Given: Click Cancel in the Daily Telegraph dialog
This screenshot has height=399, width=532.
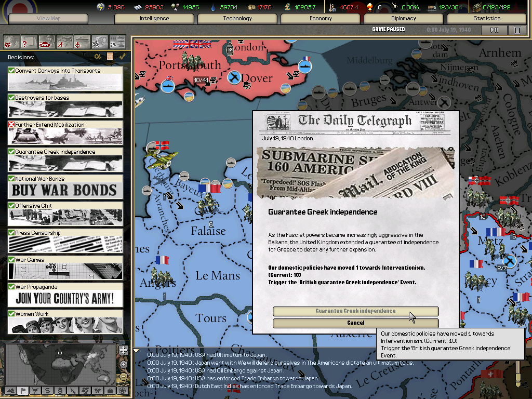Looking at the screenshot, I should coord(355,323).
